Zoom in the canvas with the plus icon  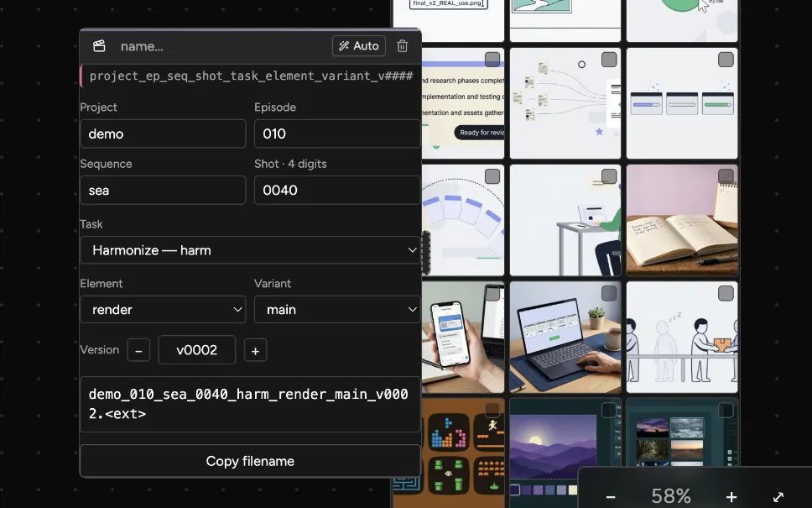tap(731, 496)
